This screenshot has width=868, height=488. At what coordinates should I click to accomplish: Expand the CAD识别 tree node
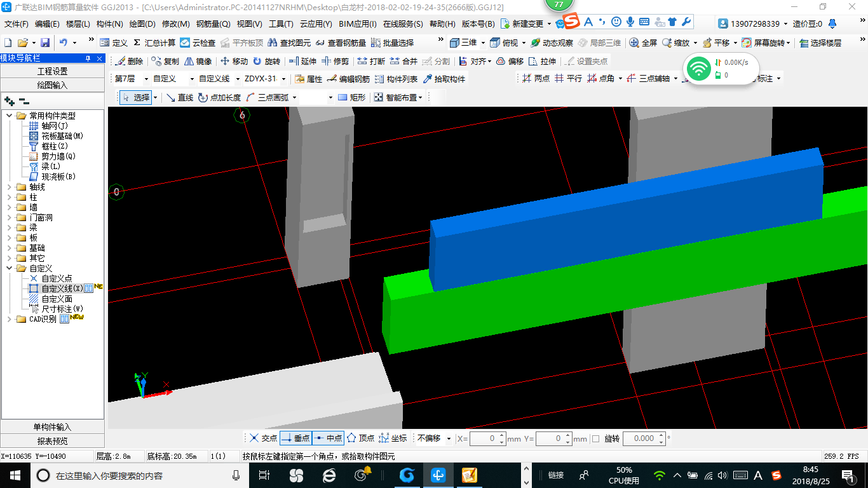(10, 319)
